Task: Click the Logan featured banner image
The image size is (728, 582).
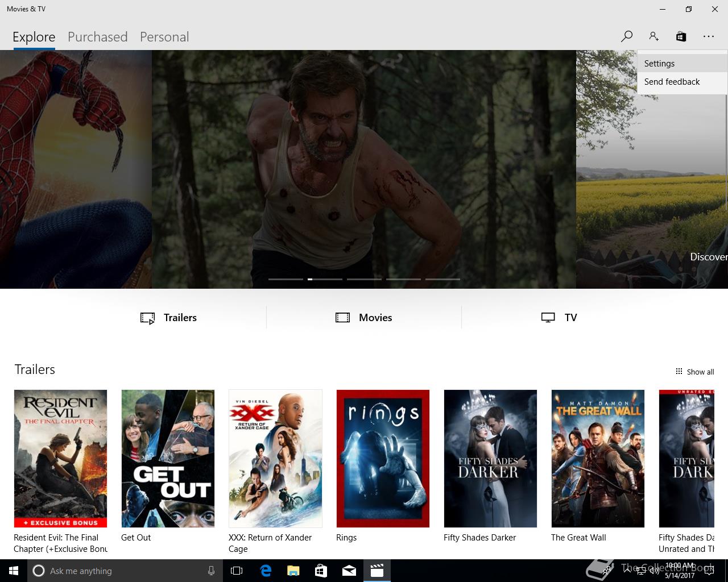Action: coord(364,169)
